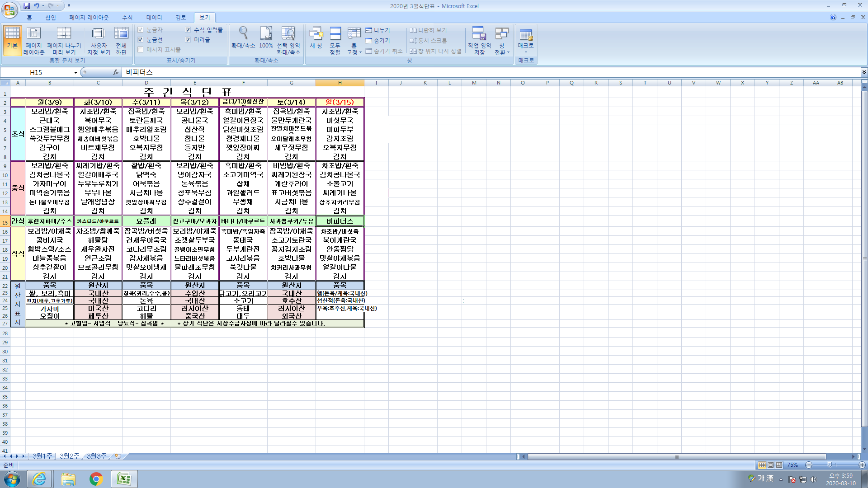This screenshot has width=868, height=488.
Task: Click the Split (나누기) window button
Action: (378, 30)
